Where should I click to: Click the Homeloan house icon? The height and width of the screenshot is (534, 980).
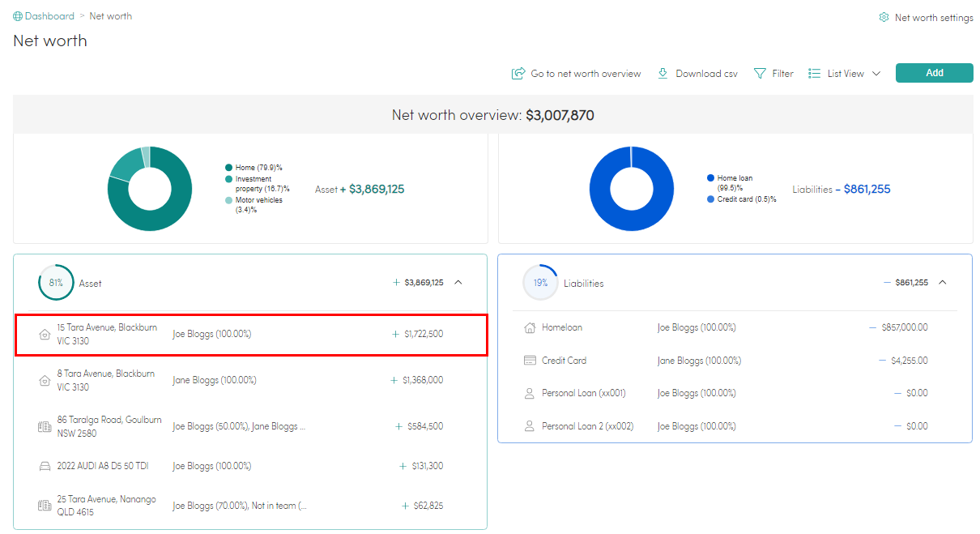click(530, 327)
